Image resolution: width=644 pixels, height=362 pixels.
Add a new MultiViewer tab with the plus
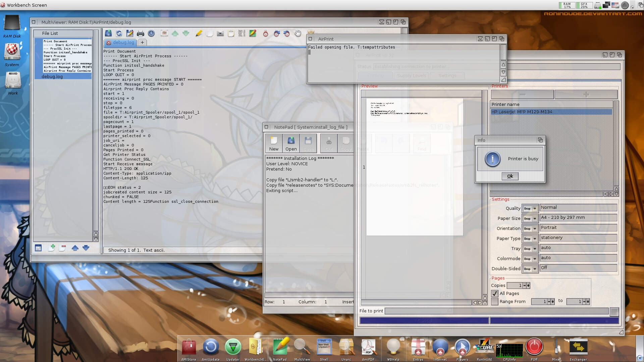[142, 42]
